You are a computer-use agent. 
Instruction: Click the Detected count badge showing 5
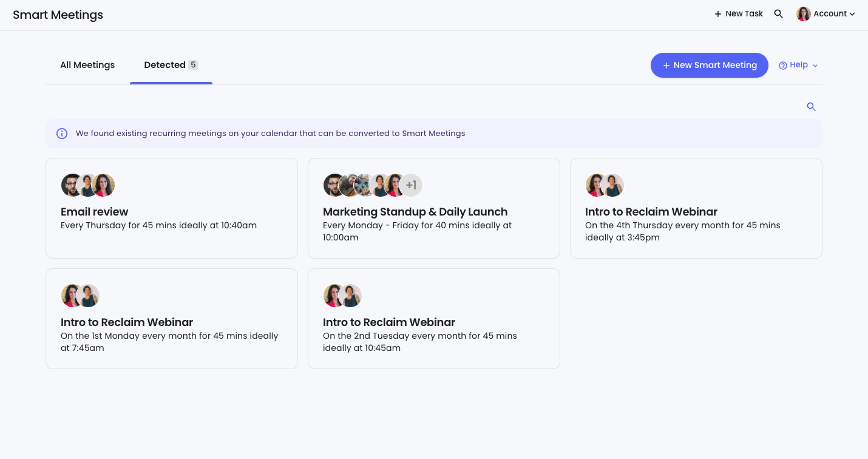pyautogui.click(x=193, y=65)
